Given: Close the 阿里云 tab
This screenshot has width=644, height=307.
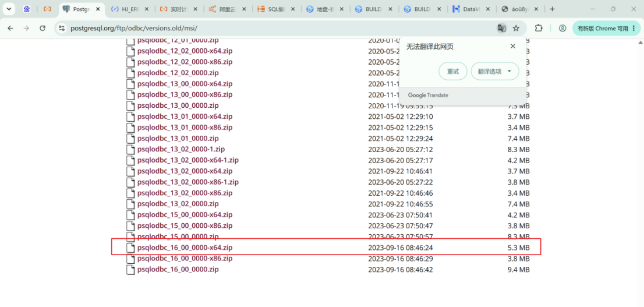Looking at the screenshot, I should point(244,9).
